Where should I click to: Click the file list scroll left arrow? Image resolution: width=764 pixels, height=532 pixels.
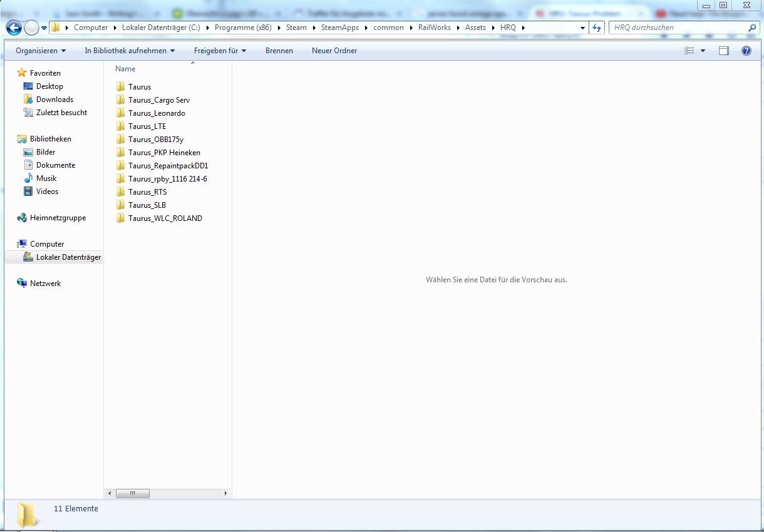click(109, 493)
